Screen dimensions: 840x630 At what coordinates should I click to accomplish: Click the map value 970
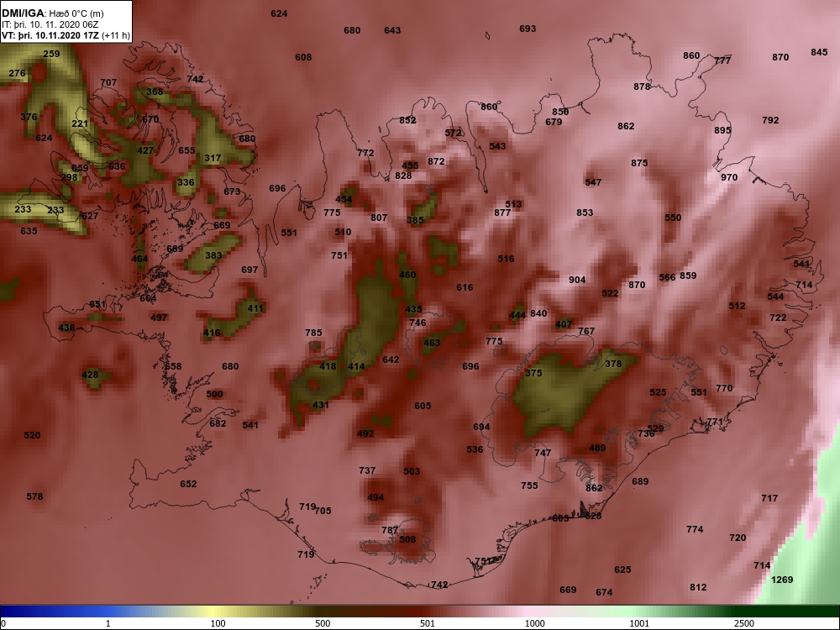729,177
